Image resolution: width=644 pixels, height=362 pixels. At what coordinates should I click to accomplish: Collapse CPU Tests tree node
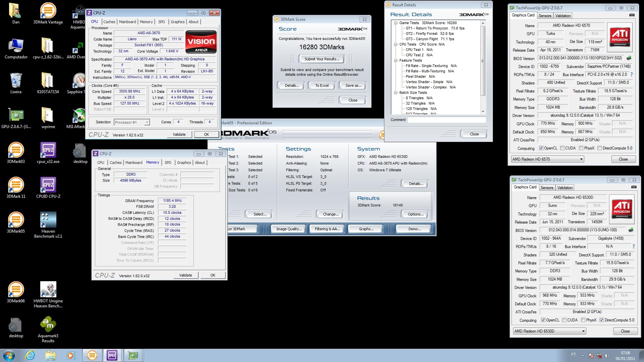click(x=396, y=44)
